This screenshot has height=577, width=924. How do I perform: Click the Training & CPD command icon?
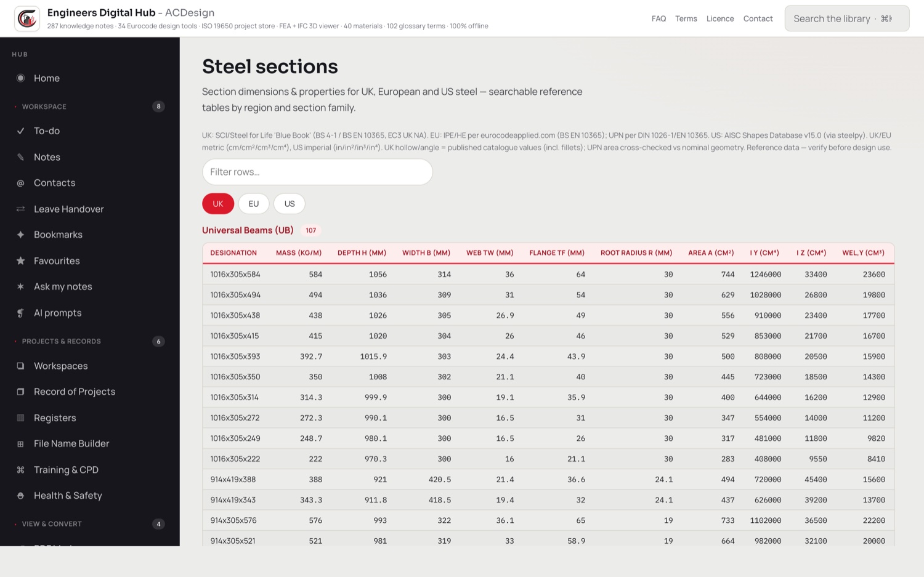(x=20, y=470)
